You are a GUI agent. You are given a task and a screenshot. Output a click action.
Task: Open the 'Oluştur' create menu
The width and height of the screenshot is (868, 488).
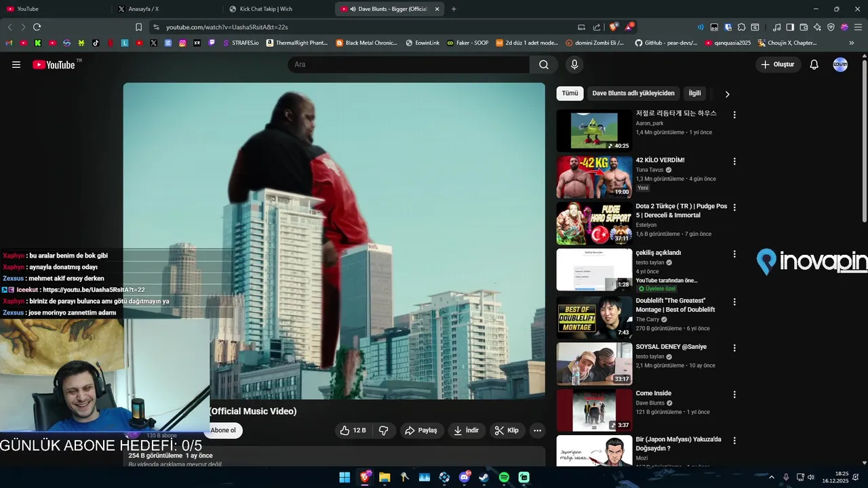click(x=778, y=64)
